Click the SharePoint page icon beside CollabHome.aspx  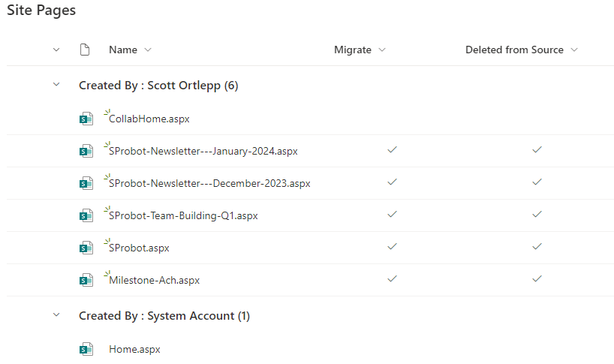point(86,119)
